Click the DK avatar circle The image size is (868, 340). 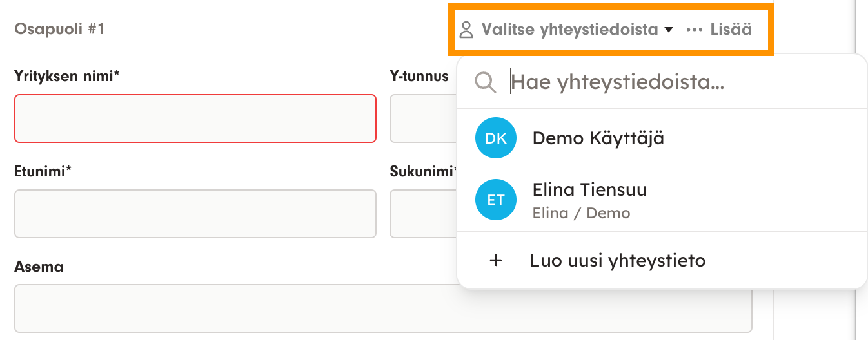tap(495, 138)
